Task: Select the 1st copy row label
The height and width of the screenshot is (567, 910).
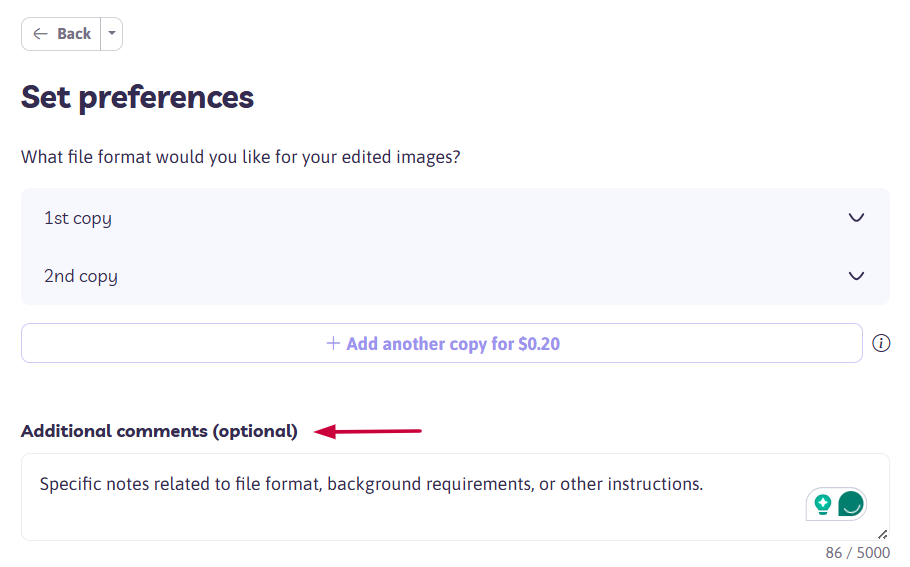Action: point(78,218)
